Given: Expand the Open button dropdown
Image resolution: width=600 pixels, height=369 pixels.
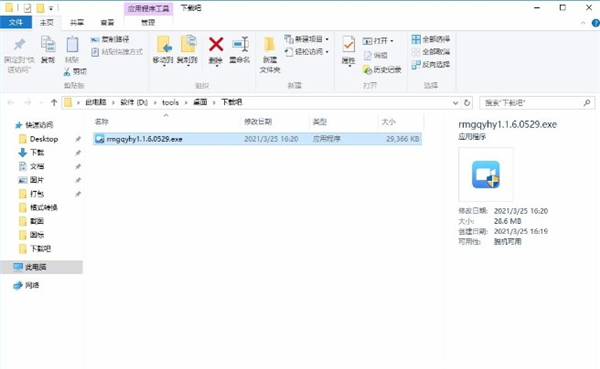Looking at the screenshot, I should pos(391,41).
